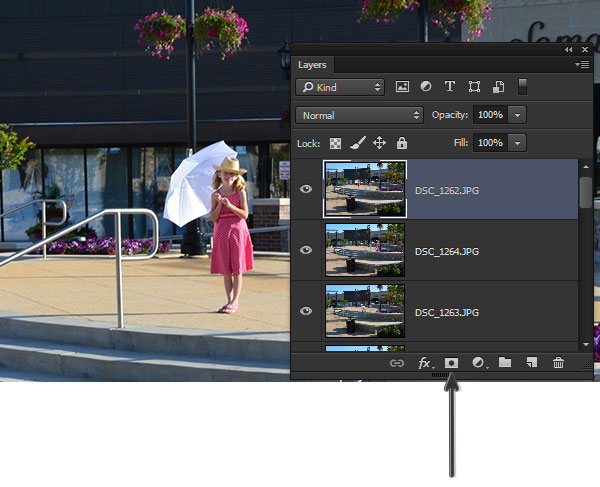Hide the DSC_1264.JPG layer

(306, 250)
